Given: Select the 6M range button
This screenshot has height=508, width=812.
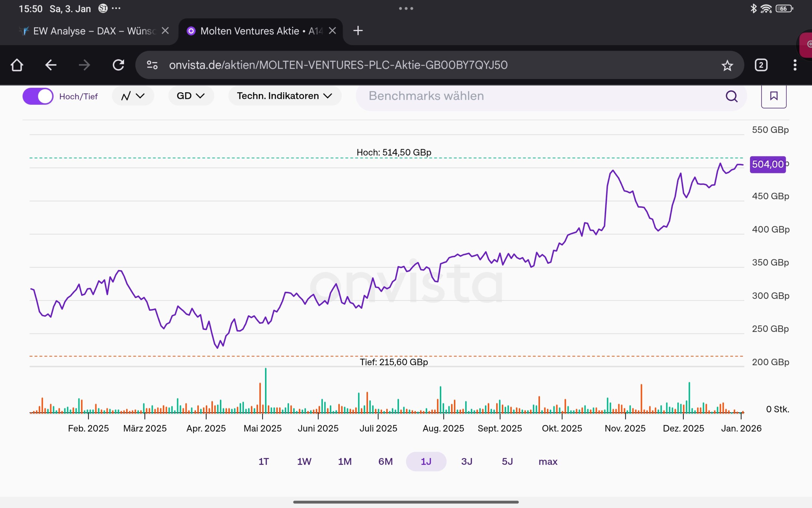Looking at the screenshot, I should (x=385, y=461).
